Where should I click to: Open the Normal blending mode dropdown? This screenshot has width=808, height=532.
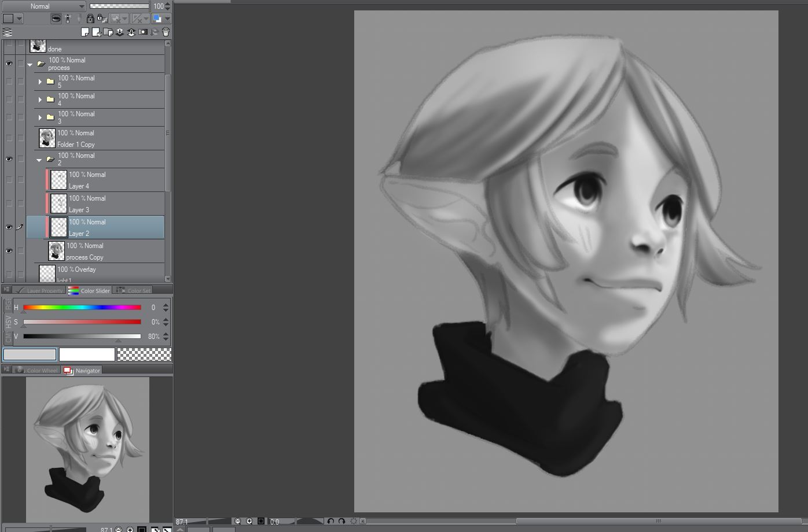[44, 6]
